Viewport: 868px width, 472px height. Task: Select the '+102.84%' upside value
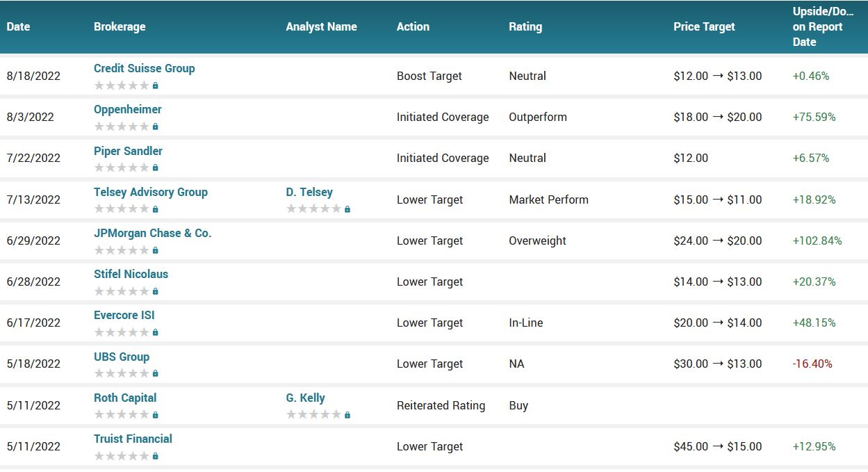click(x=817, y=241)
